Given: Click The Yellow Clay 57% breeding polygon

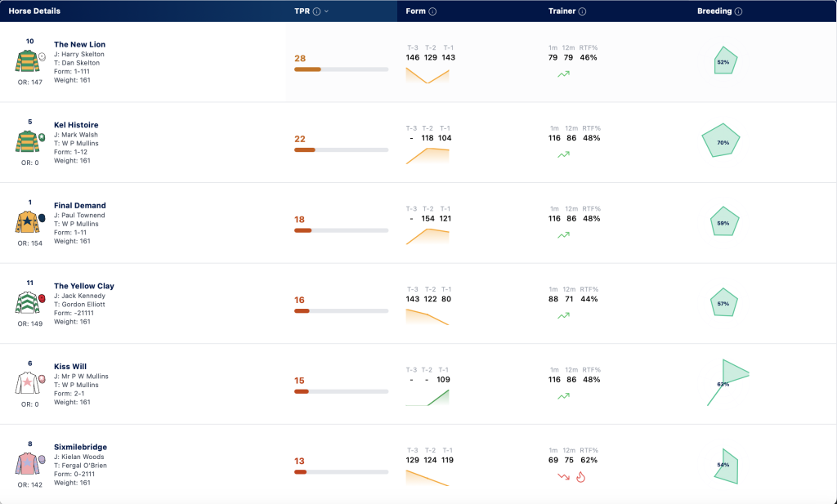Looking at the screenshot, I should click(x=724, y=302).
